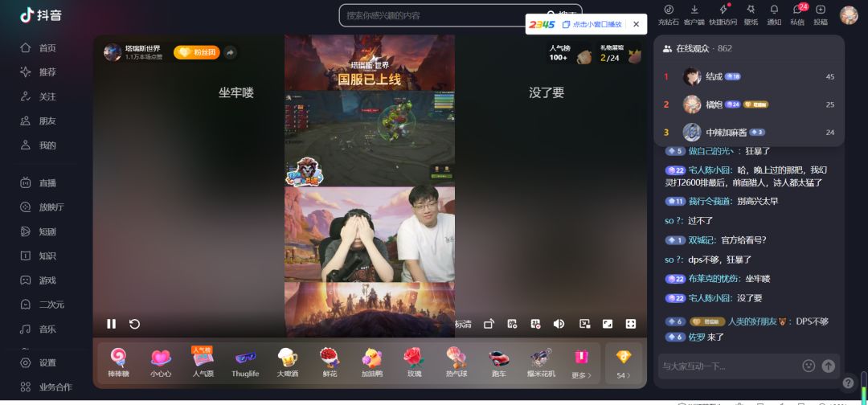The width and height of the screenshot is (868, 405).
Task: Open 关注 following in the sidebar
Action: click(39, 96)
